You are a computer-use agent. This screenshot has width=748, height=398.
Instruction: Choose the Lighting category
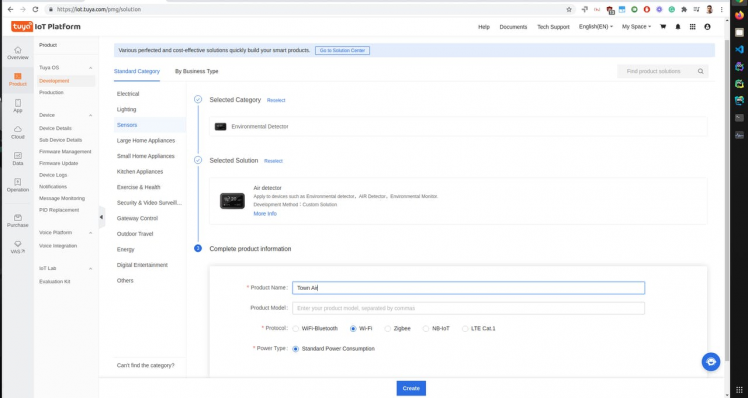pyautogui.click(x=126, y=109)
